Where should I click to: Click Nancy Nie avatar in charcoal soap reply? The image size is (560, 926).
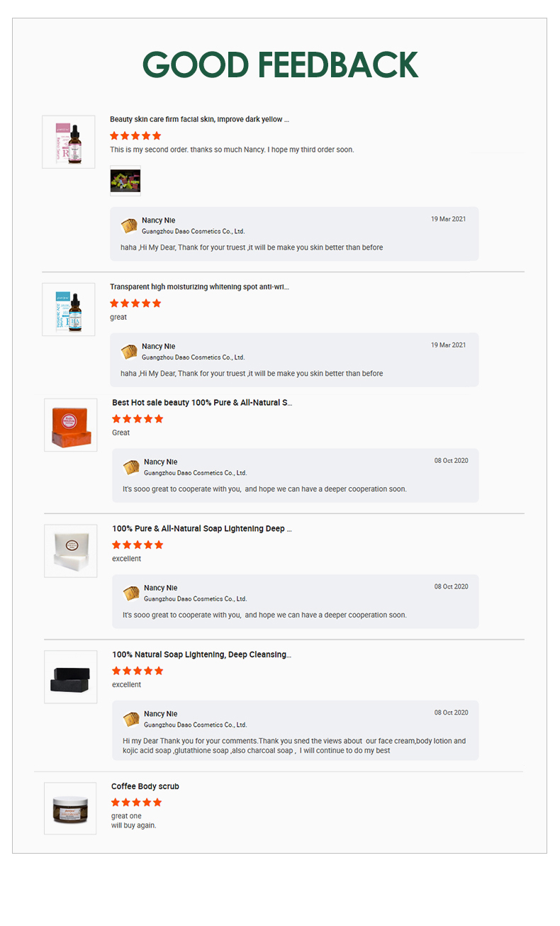tap(131, 720)
